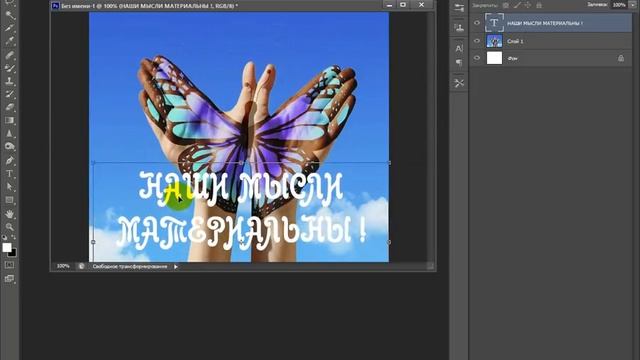The height and width of the screenshot is (360, 640).
Task: Select the Crop tool
Action: point(10,28)
